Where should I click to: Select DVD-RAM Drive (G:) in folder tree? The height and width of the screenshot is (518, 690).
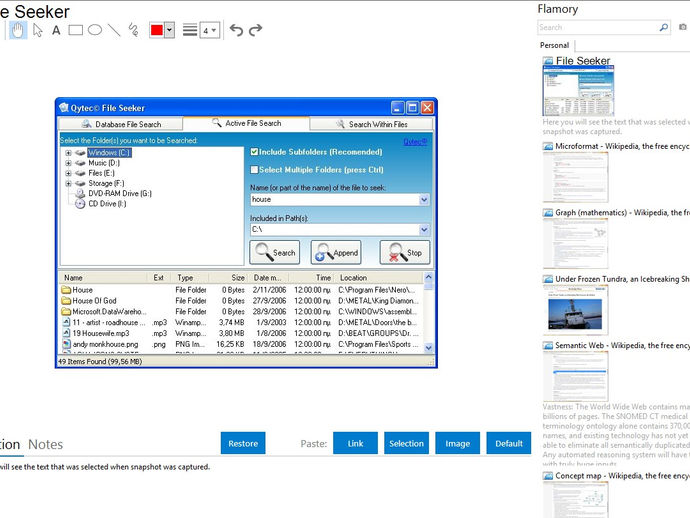tap(120, 193)
